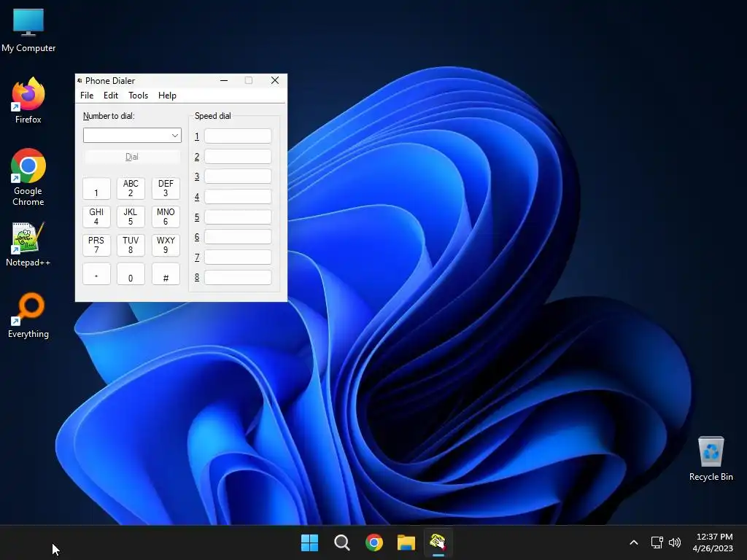Tap keypad button PRS 7
The height and width of the screenshot is (560, 747).
[96, 245]
